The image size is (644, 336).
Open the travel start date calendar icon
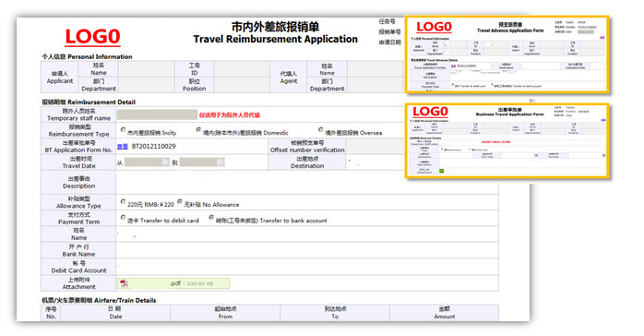tap(165, 162)
